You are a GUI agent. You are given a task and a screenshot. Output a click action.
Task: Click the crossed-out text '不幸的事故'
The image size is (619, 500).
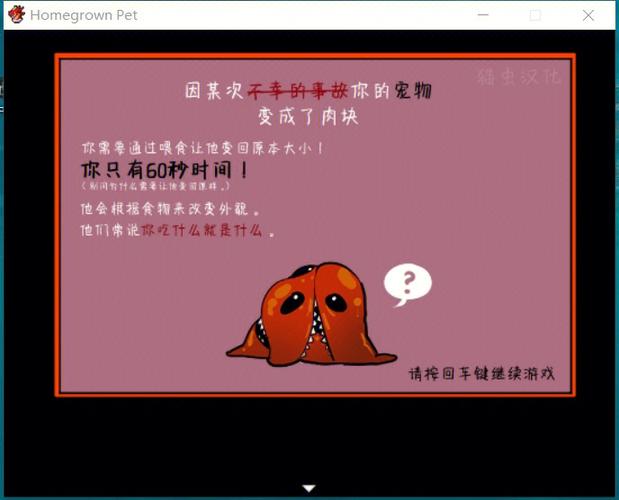pos(298,91)
